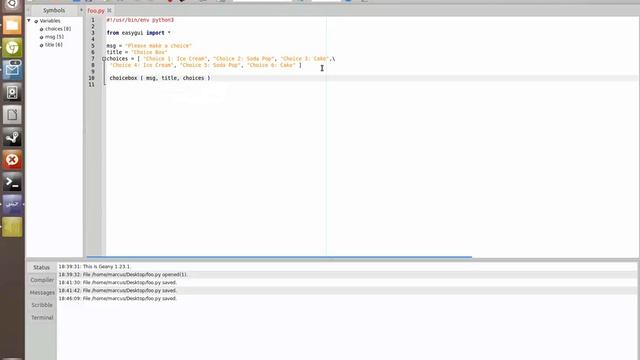Click the 'Choice 4: Ice Cream' continuation line
640x360 pixels.
206,65
